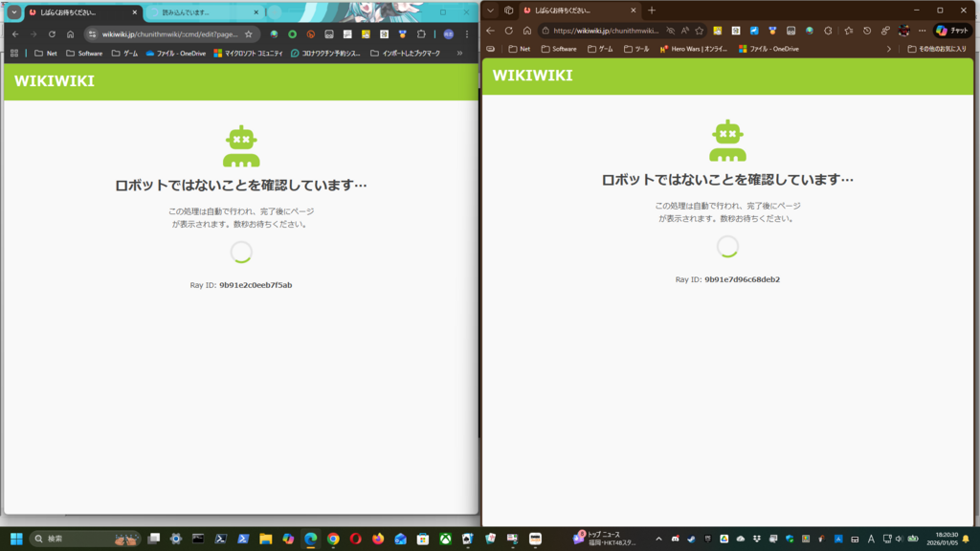Expand Chrome tab search dropdown arrow
Screen dimensions: 980x551
13,12
